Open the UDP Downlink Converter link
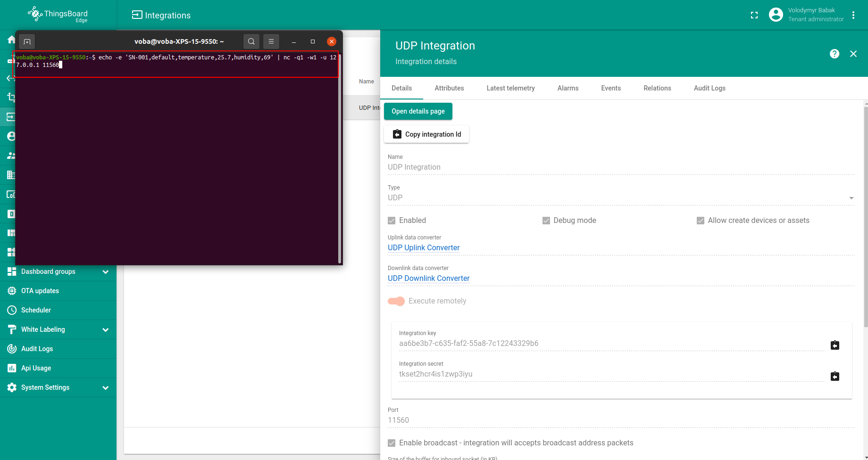This screenshot has width=868, height=460. click(x=429, y=279)
